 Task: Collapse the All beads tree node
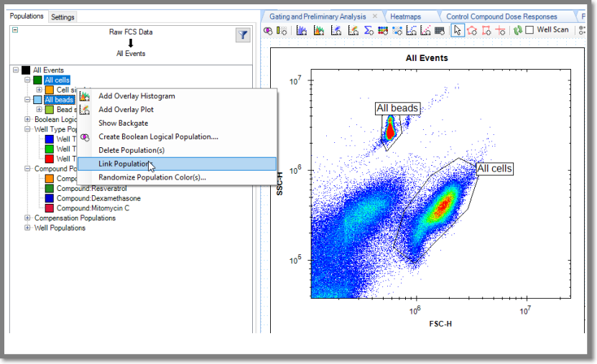point(27,100)
